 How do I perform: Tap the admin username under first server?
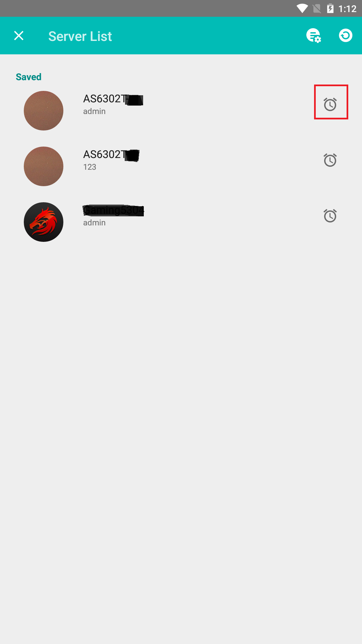[x=94, y=111]
